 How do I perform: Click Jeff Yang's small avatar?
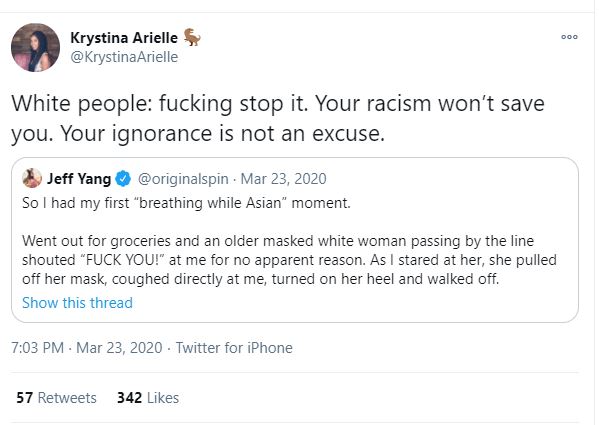click(32, 178)
